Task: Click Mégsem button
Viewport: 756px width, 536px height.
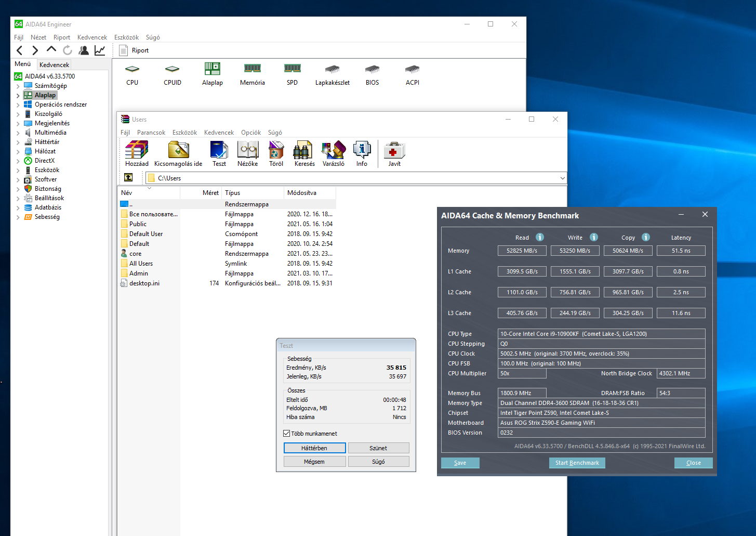Action: pyautogui.click(x=314, y=462)
